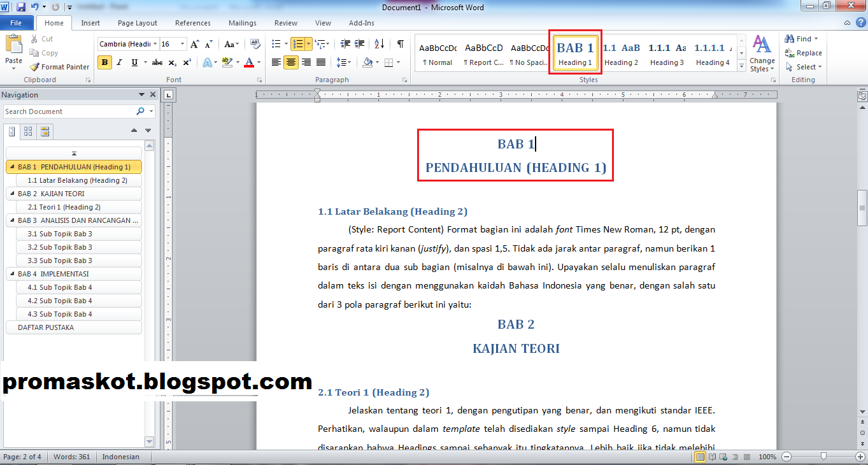868x465 pixels.
Task: Align text left
Action: click(x=276, y=62)
